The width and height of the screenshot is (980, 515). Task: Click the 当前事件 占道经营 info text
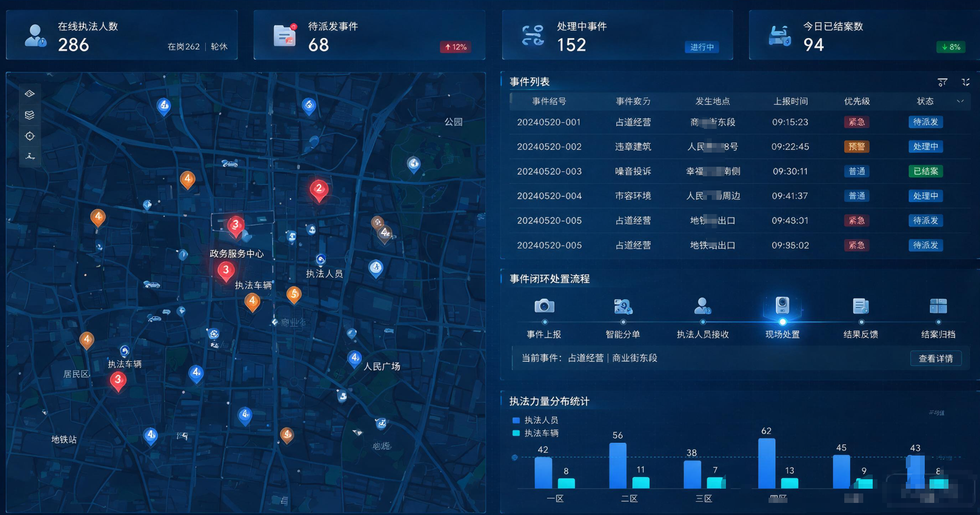pos(589,358)
